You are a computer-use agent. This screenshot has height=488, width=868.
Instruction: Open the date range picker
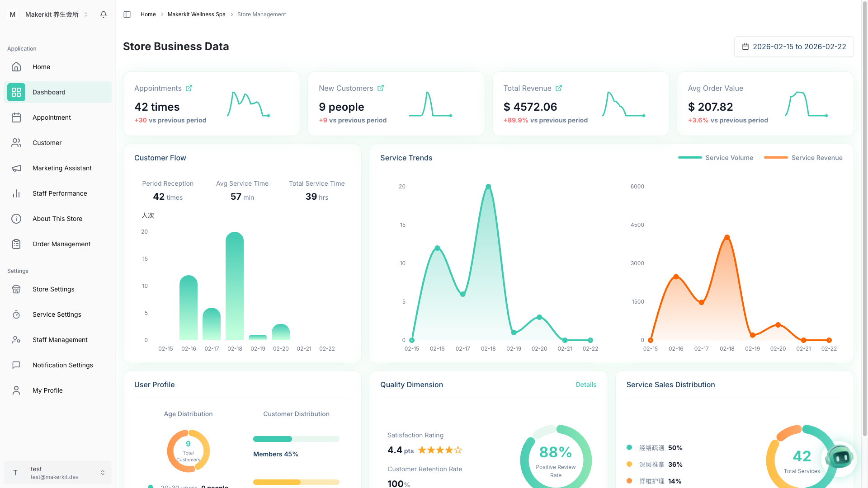coord(794,47)
